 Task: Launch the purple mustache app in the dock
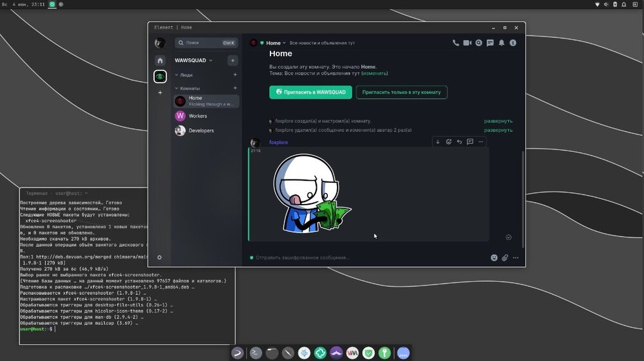click(x=336, y=353)
